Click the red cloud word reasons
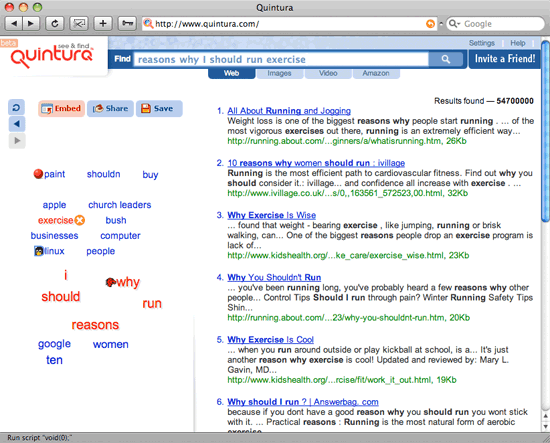The image size is (550, 443). 95,325
